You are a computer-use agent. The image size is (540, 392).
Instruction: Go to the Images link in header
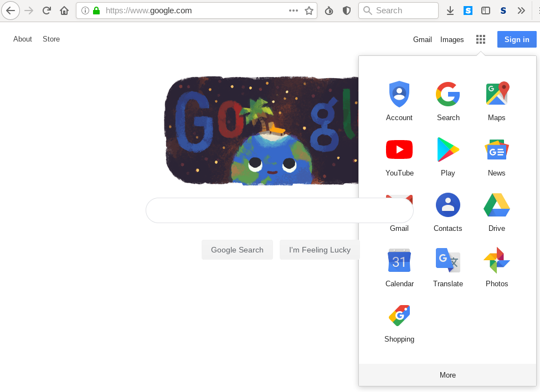click(452, 39)
